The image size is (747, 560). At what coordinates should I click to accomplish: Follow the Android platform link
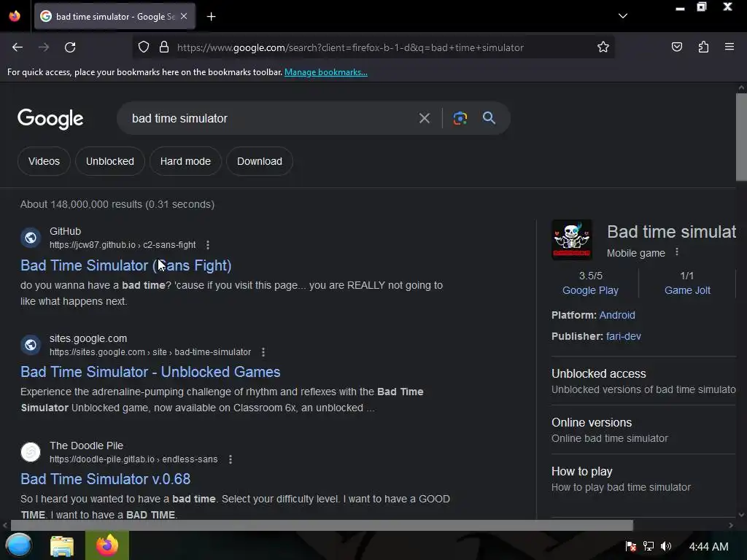coord(617,315)
